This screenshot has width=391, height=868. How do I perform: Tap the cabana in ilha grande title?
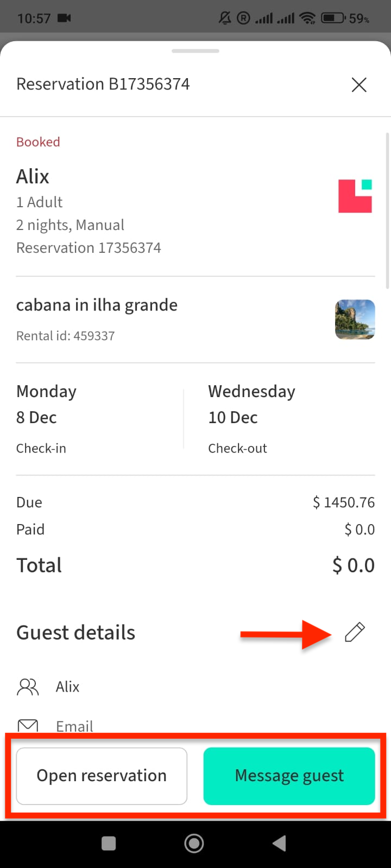pos(97,305)
